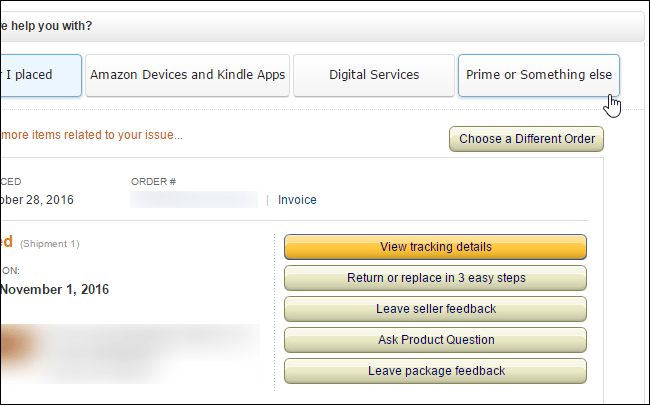Select the partially visible 'I placed' tab

(x=40, y=75)
